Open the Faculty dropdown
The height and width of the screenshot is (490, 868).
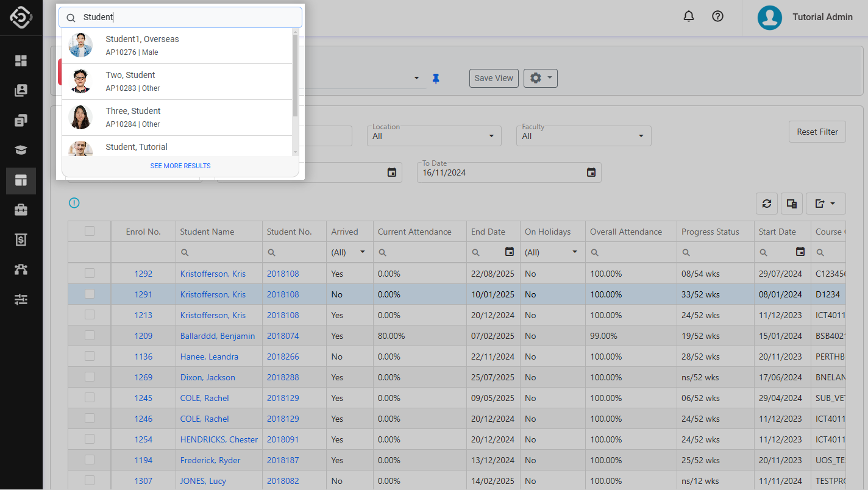click(x=584, y=136)
